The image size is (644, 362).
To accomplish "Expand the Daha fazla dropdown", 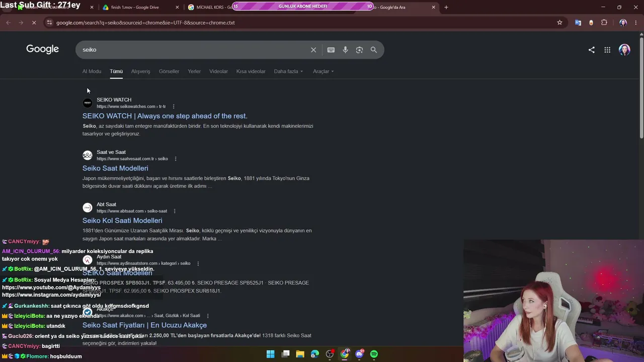I will click(x=289, y=71).
